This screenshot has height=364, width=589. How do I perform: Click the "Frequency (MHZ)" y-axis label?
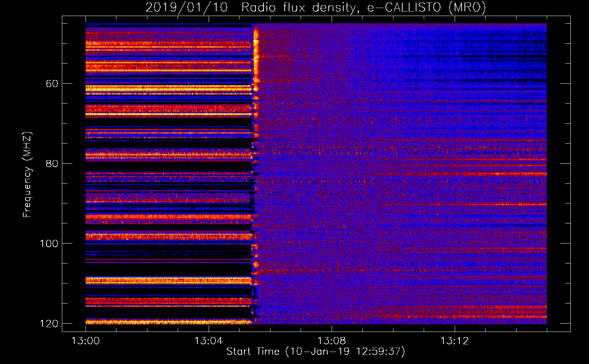click(27, 174)
